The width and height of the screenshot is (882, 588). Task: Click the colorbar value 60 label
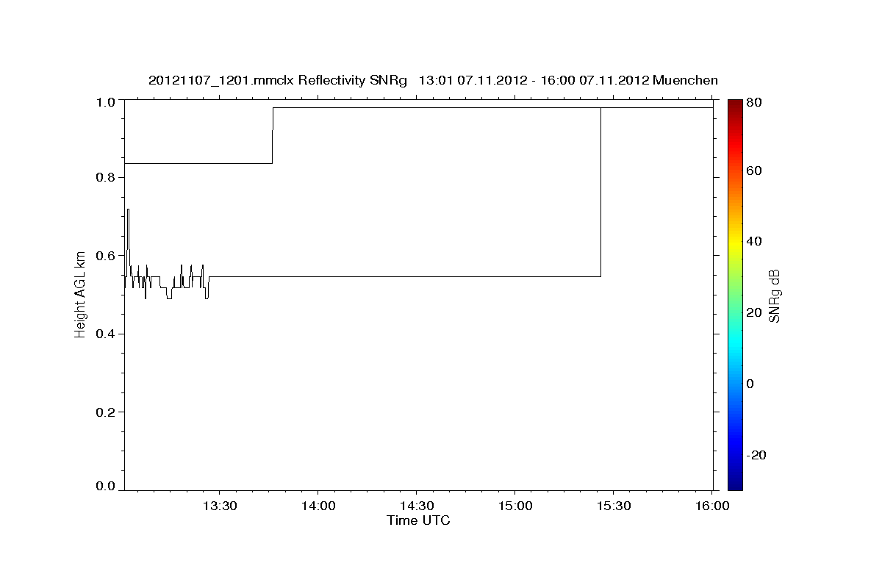(x=753, y=171)
